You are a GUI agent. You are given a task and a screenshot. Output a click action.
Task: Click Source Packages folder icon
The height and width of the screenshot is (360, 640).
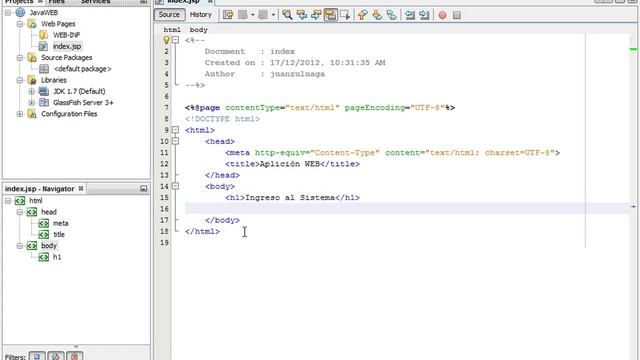pyautogui.click(x=32, y=58)
